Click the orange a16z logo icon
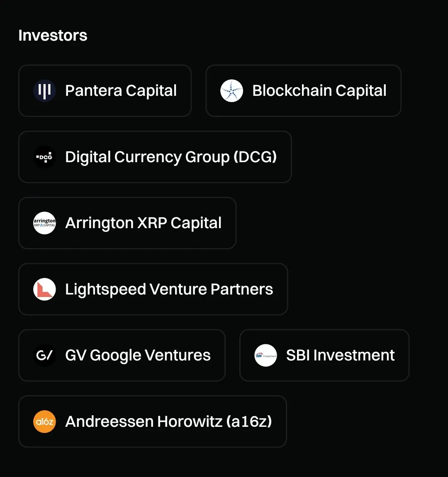Viewport: 448px width, 477px height. tap(44, 421)
